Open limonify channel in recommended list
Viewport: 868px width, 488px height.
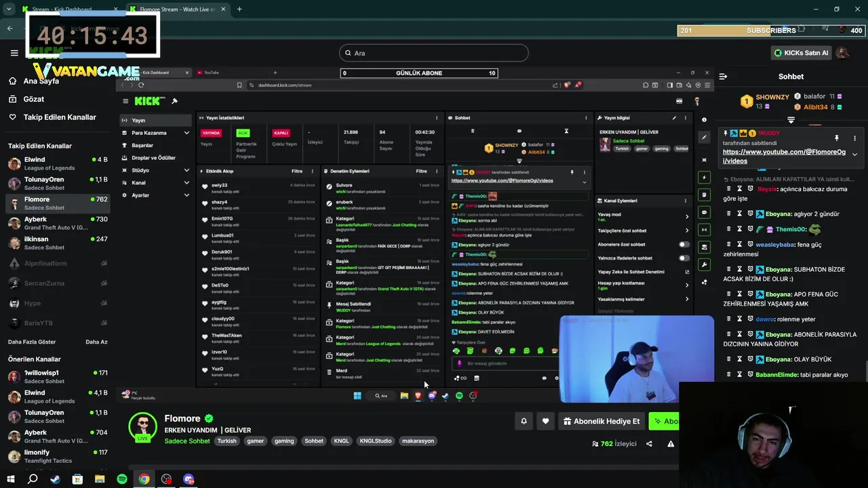pyautogui.click(x=58, y=455)
